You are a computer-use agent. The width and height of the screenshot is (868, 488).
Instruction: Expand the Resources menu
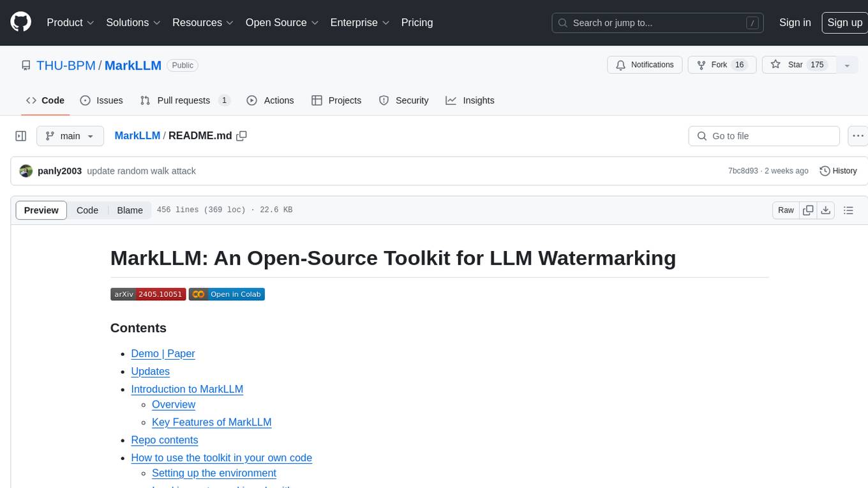pos(203,22)
